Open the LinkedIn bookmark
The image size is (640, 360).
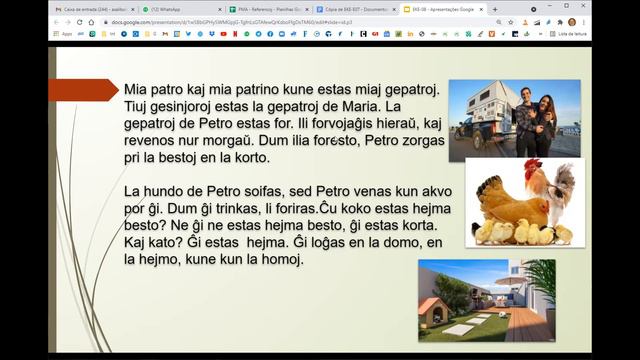click(x=410, y=34)
